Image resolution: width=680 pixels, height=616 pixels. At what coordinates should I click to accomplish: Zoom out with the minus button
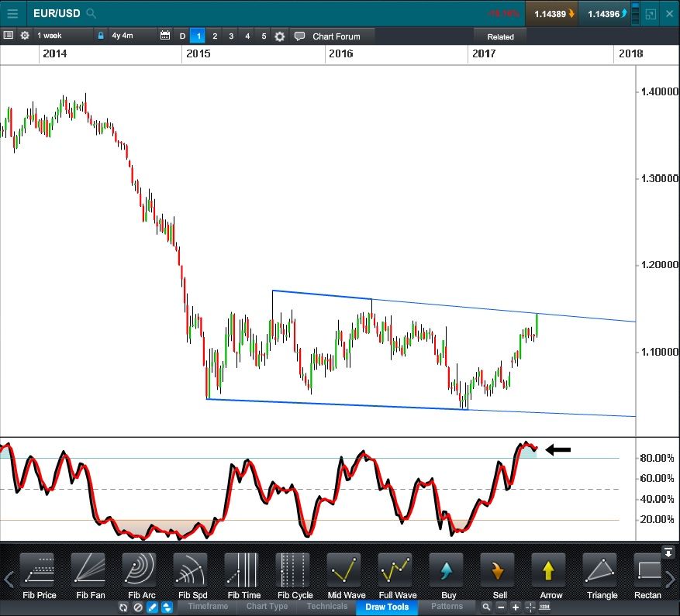[x=501, y=607]
